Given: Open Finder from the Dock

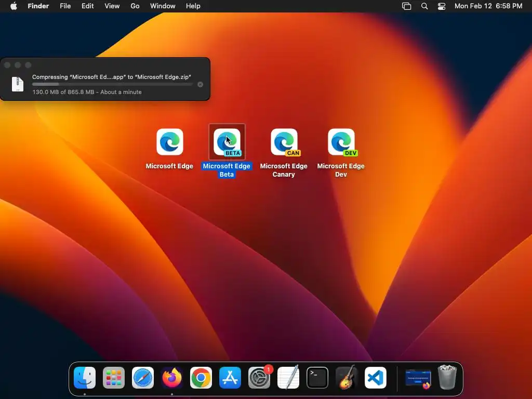Looking at the screenshot, I should [85, 378].
